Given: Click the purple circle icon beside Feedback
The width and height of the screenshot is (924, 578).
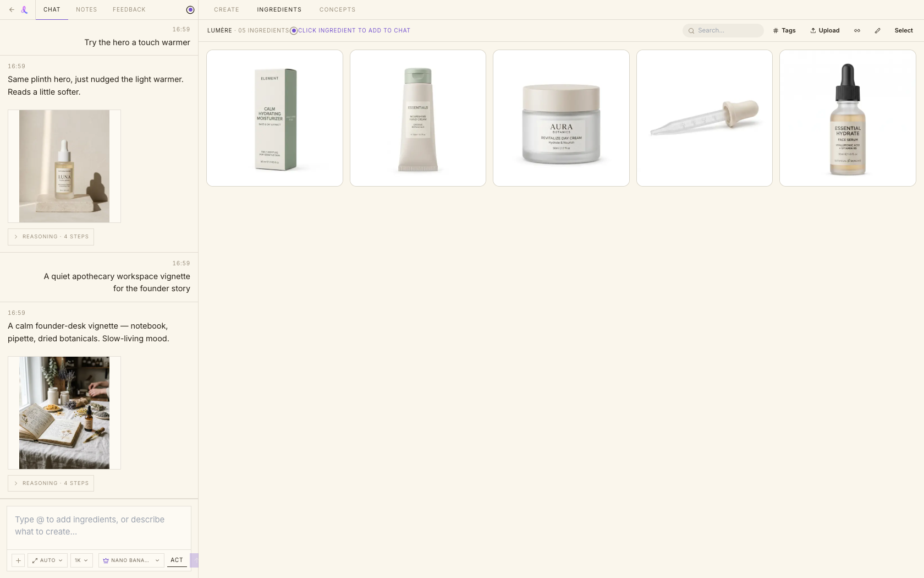Looking at the screenshot, I should [190, 10].
